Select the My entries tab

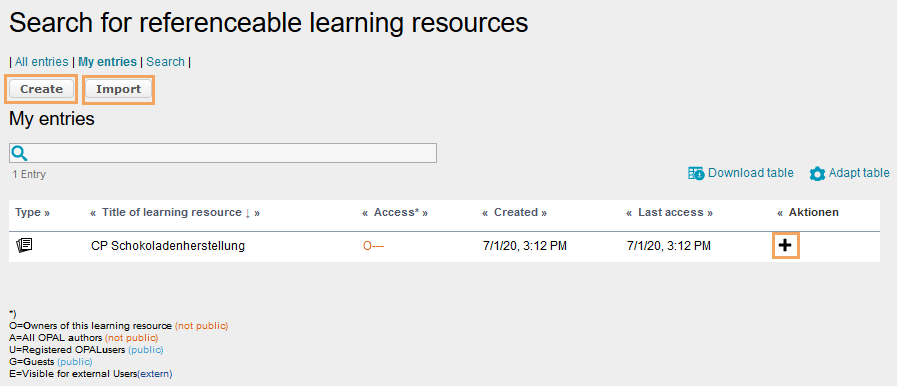pyautogui.click(x=108, y=62)
